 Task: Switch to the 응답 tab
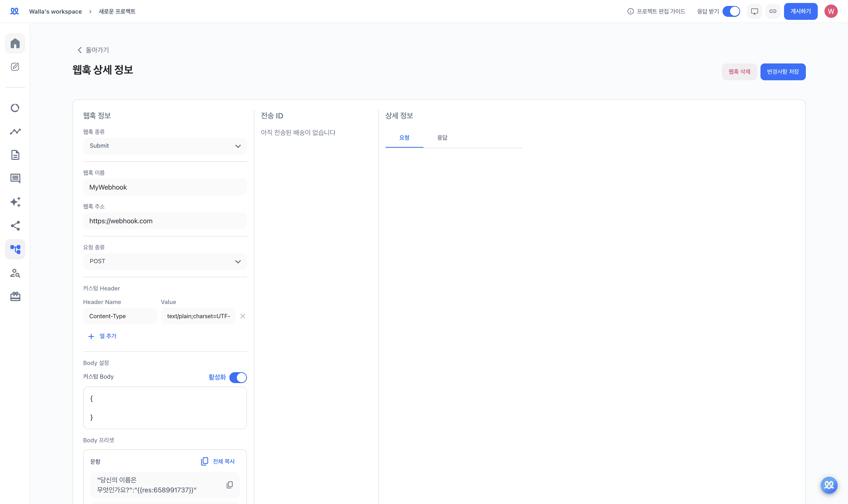point(442,138)
